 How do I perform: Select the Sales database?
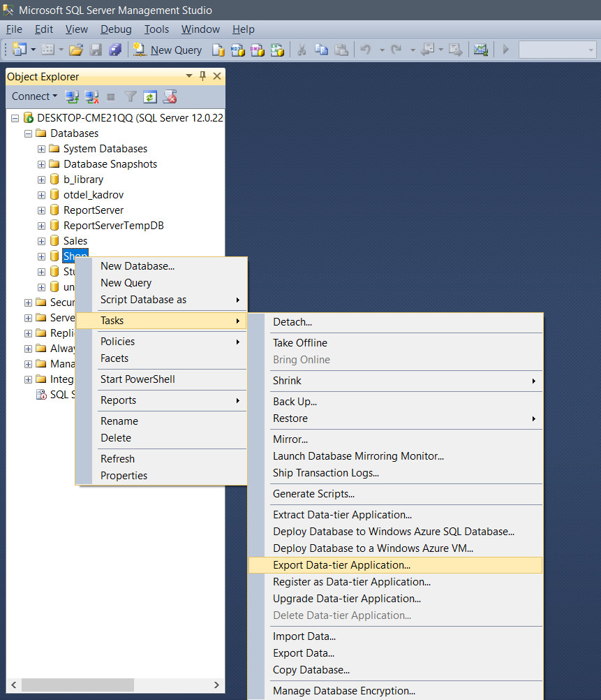click(x=75, y=241)
